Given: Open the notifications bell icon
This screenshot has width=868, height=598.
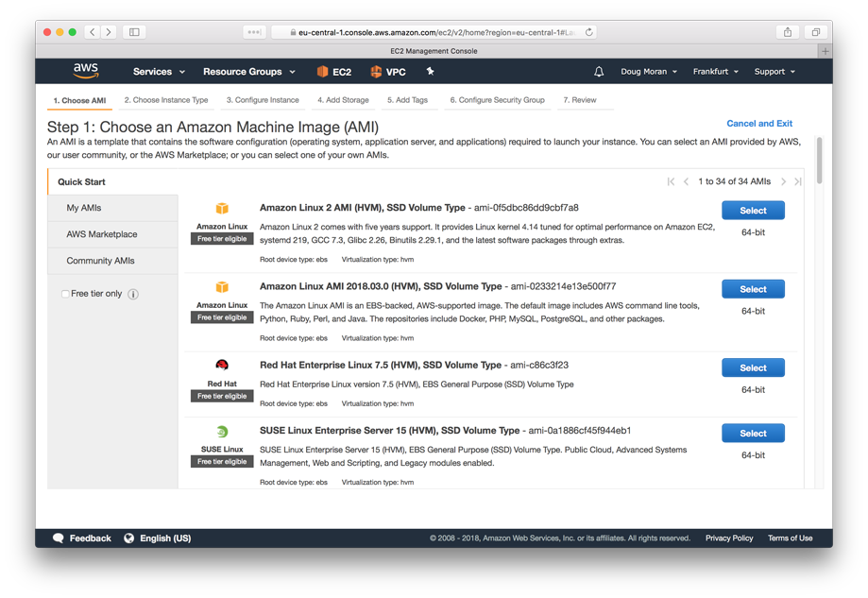Looking at the screenshot, I should (x=599, y=72).
